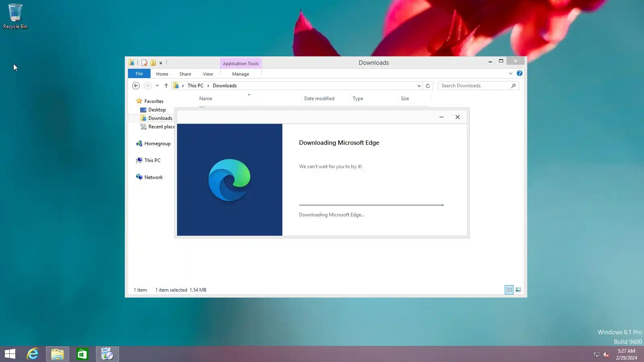This screenshot has height=362, width=644.
Task: Open the File menu in Explorer
Action: tap(139, 74)
